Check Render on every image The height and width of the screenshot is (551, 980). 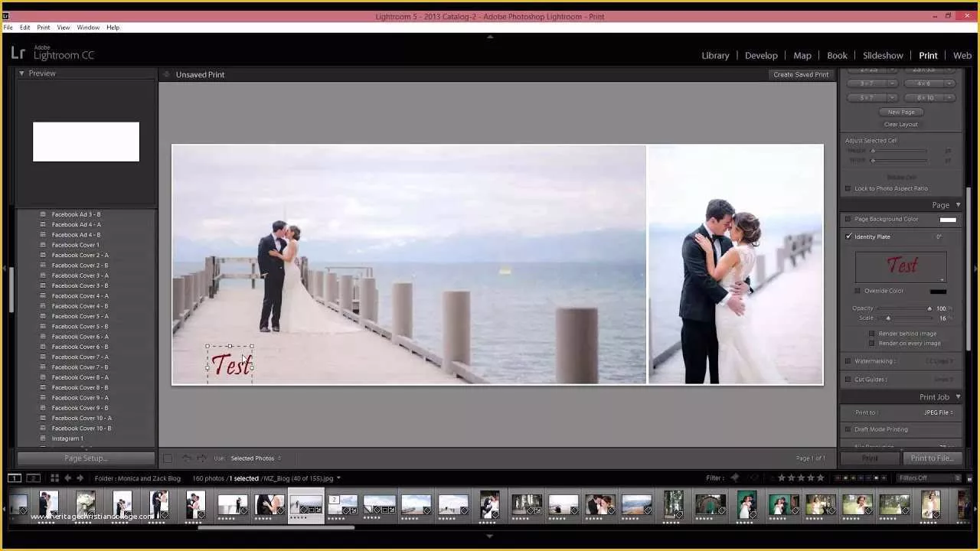pos(872,343)
